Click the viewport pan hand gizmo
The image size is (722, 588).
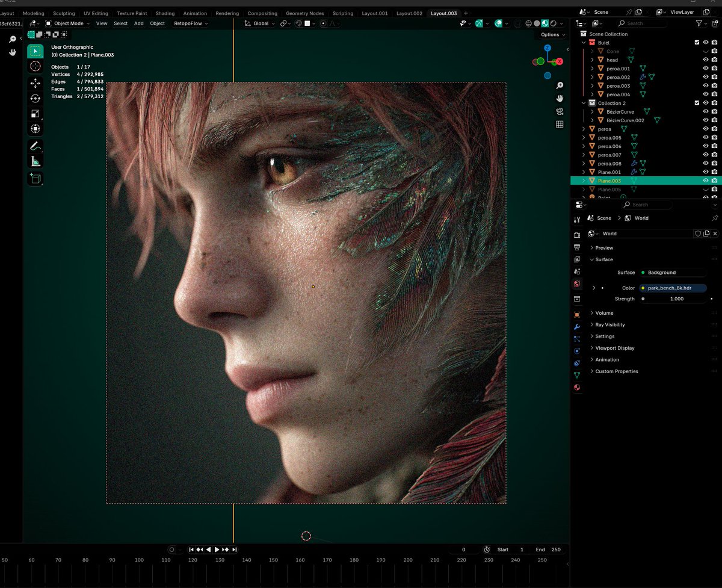point(560,98)
